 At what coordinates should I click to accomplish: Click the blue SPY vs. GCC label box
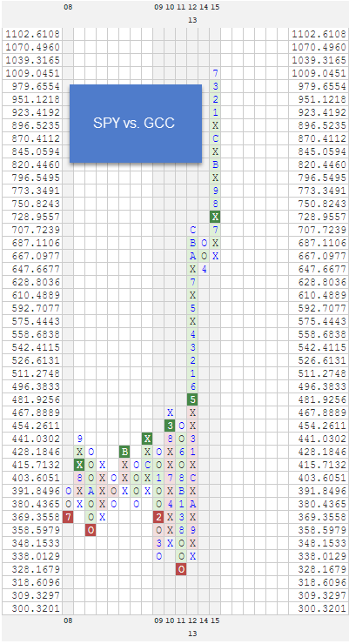[x=136, y=124]
